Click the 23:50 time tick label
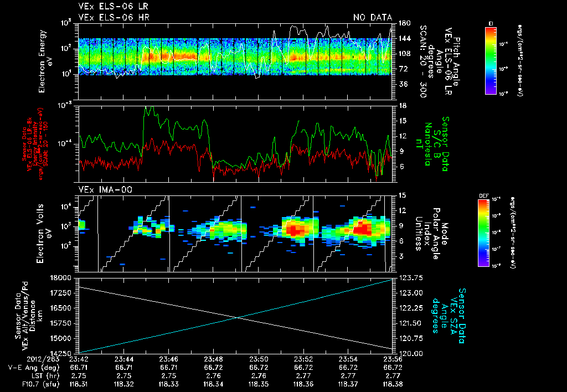Viewport: 567px width, 392px height. point(258,359)
